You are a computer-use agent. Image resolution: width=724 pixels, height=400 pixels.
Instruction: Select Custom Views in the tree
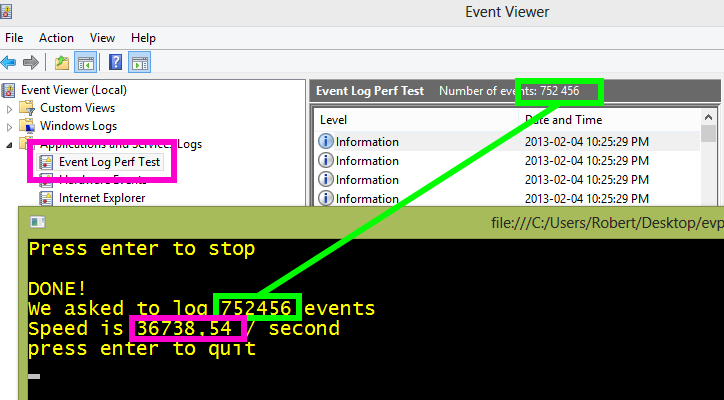pyautogui.click(x=78, y=108)
